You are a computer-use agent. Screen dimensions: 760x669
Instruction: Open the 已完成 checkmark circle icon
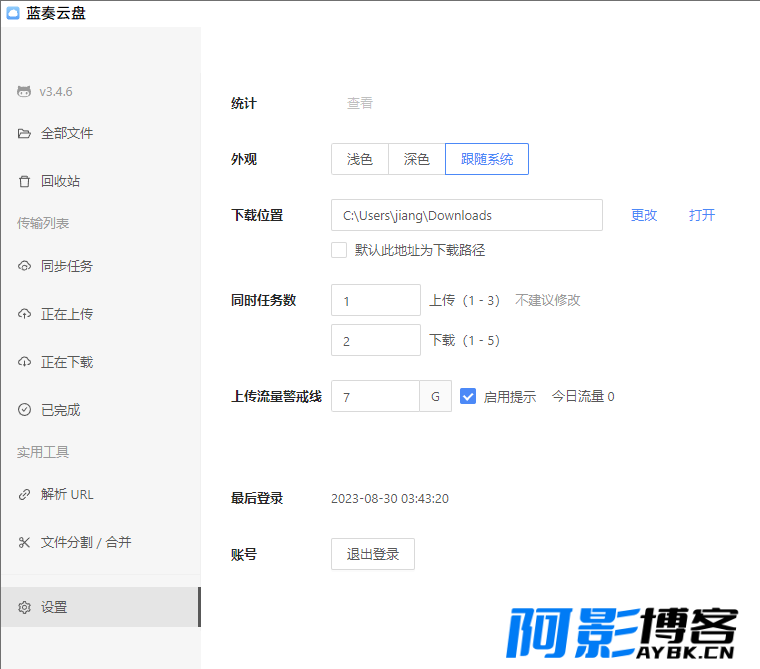tap(24, 410)
